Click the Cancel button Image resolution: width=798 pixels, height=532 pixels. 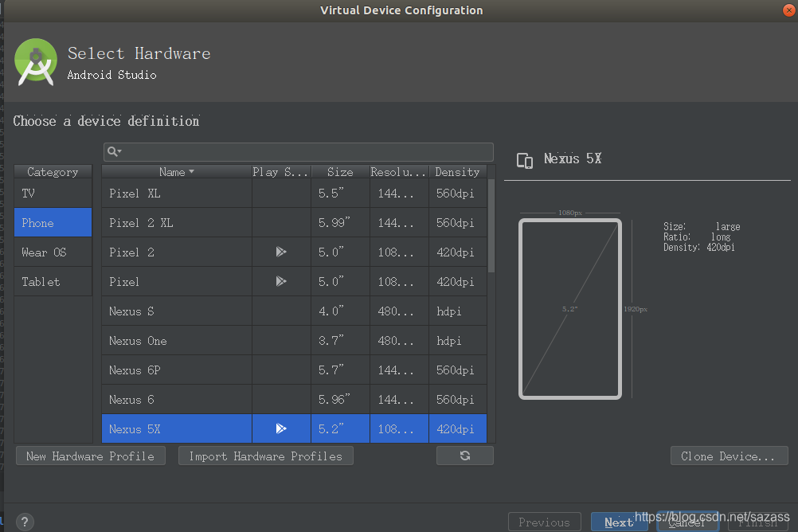[x=687, y=522]
